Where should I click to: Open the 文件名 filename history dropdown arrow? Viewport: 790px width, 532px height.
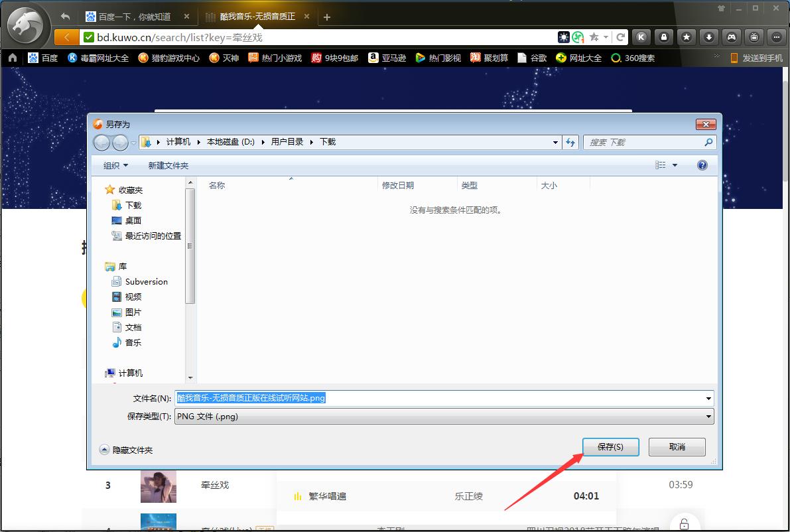(x=709, y=398)
